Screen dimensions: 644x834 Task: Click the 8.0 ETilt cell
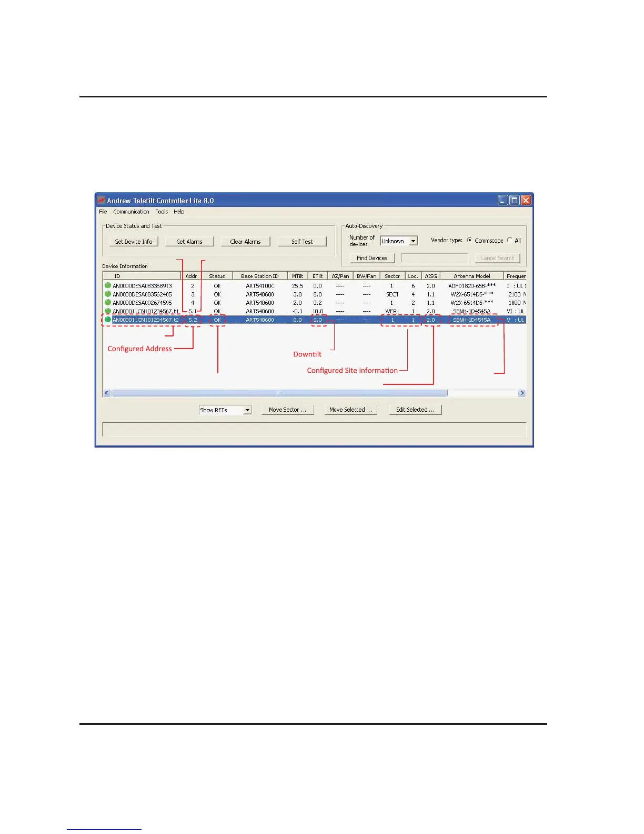coord(318,294)
